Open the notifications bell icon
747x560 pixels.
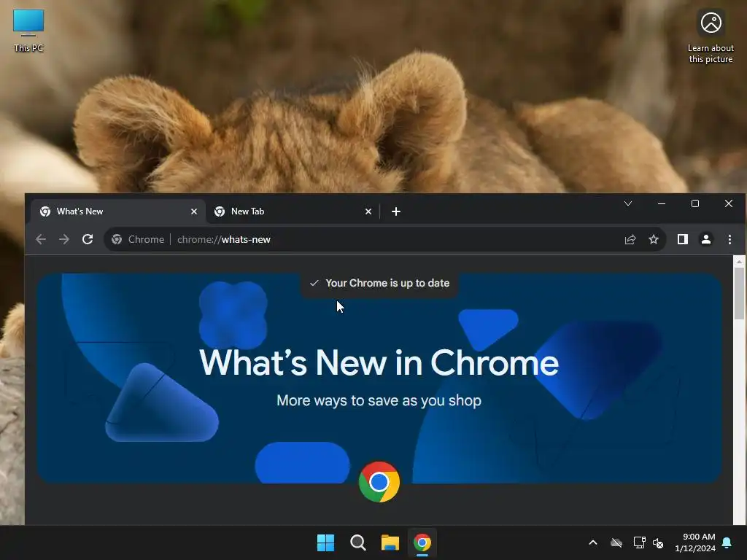click(x=727, y=542)
